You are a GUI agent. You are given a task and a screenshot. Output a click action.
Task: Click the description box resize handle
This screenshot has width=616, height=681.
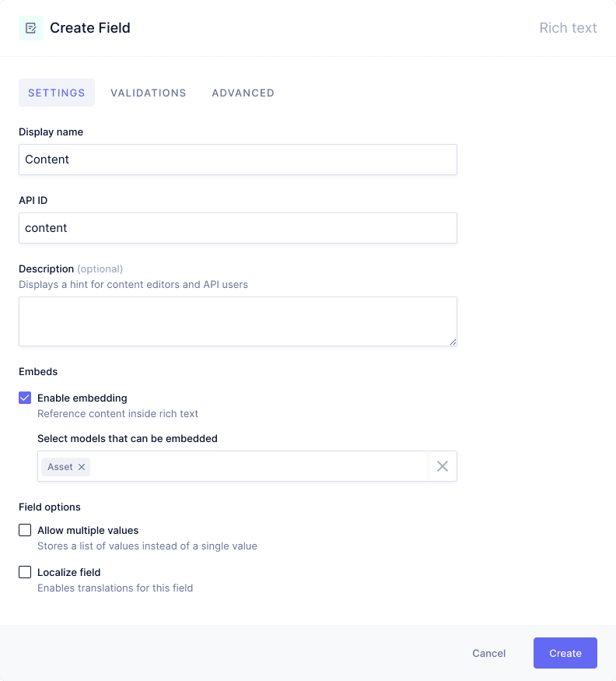pyautogui.click(x=453, y=343)
